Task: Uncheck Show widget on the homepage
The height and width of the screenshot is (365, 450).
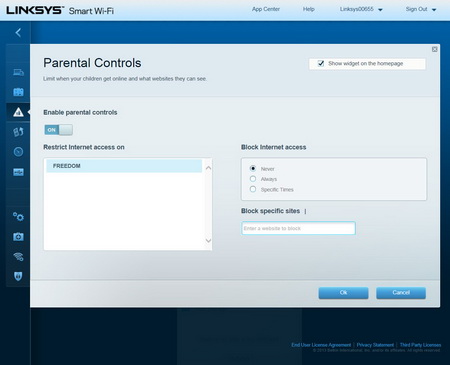Action: click(x=321, y=63)
